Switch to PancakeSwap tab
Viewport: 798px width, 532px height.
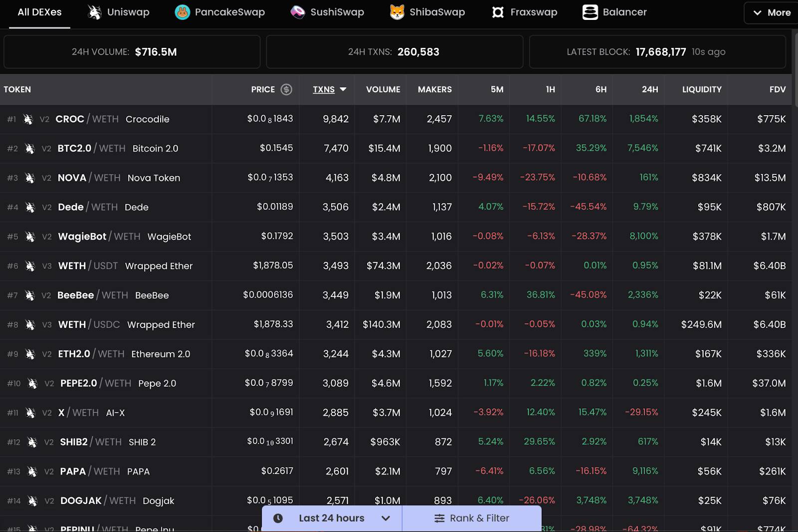pyautogui.click(x=219, y=12)
